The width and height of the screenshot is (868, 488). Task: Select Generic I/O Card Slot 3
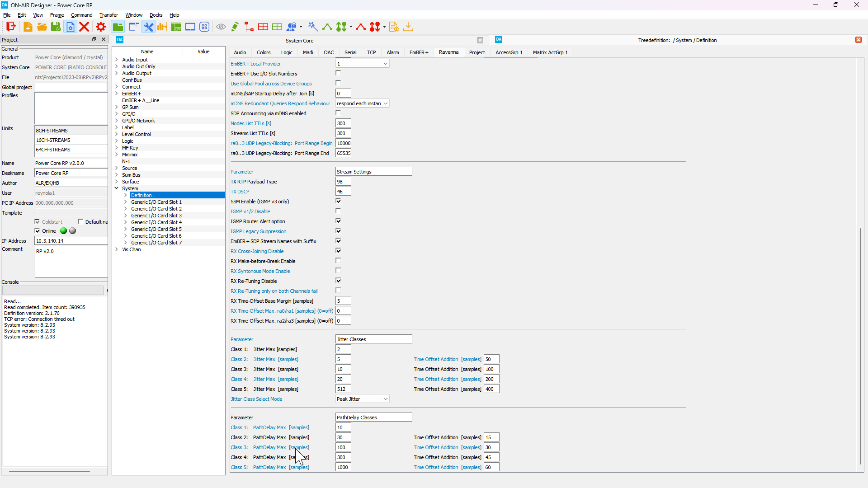point(156,216)
